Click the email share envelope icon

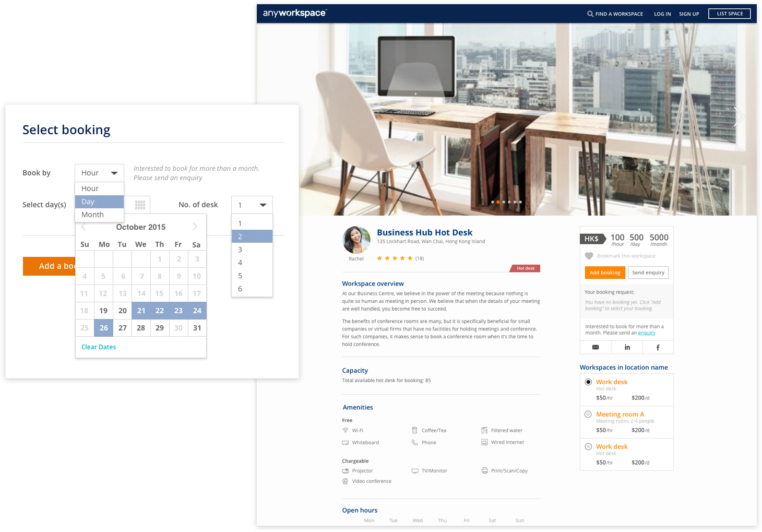(596, 347)
